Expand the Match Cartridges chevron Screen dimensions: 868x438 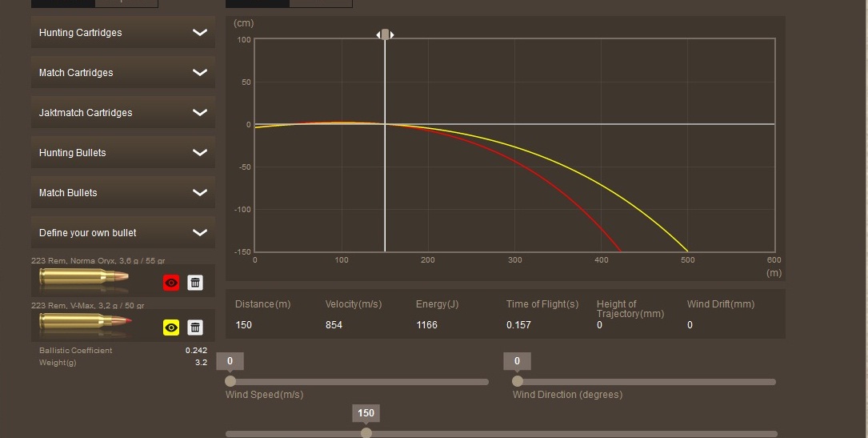click(x=200, y=73)
